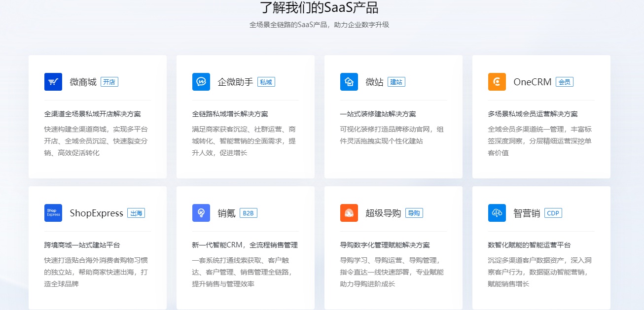644x310 pixels.
Task: Click the heading 一站式装修建站解决方案
Action: tap(378, 114)
